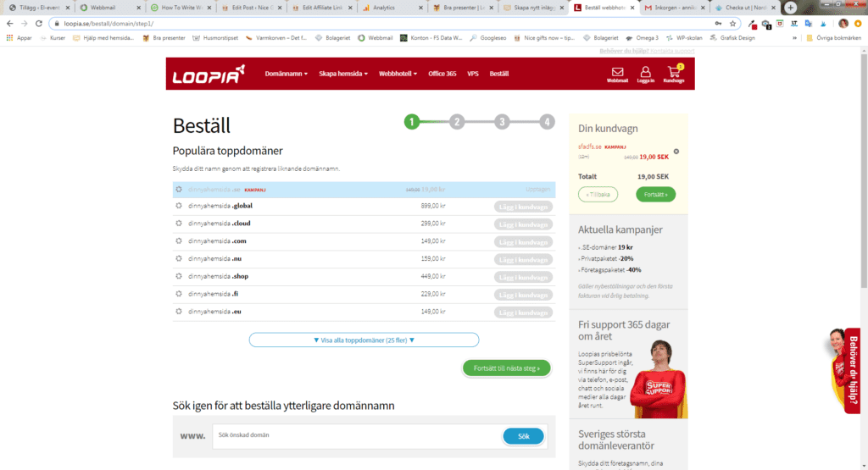This screenshot has height=470, width=868.
Task: Close the Inkorgen Gmail tab
Action: click(703, 8)
